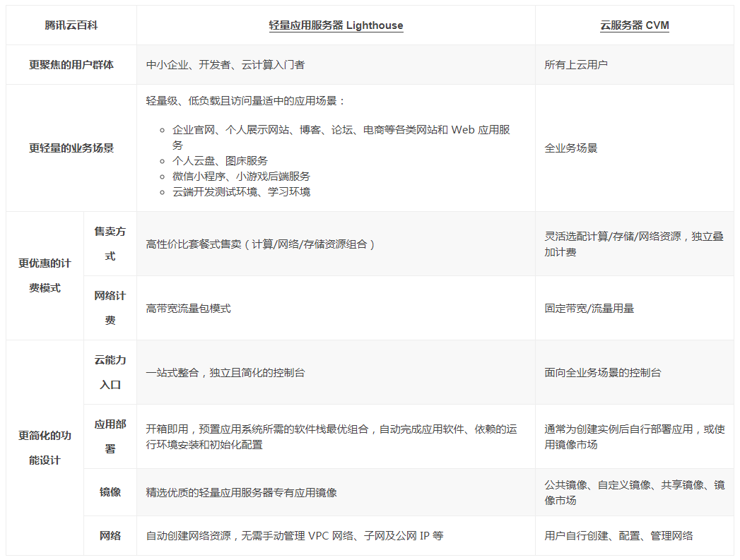Click 灵活选配计算/存储/网络资源 cell
The image size is (740, 560).
634,244
